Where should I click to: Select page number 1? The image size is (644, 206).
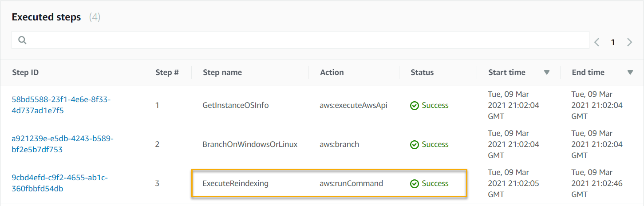pos(613,42)
